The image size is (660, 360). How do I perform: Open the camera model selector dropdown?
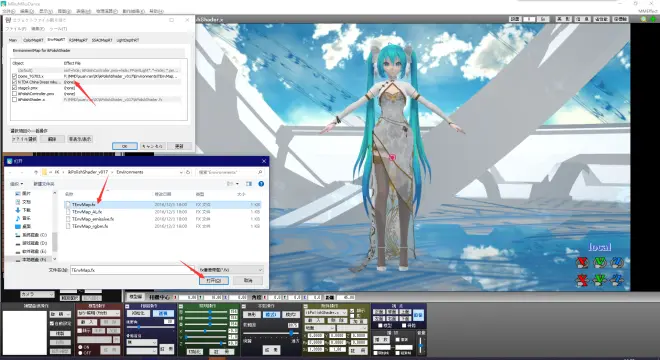tap(37, 294)
